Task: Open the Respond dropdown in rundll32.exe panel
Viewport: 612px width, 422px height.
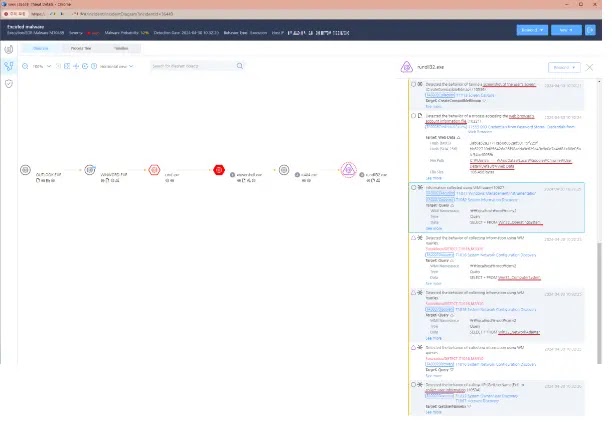Action: coord(564,68)
